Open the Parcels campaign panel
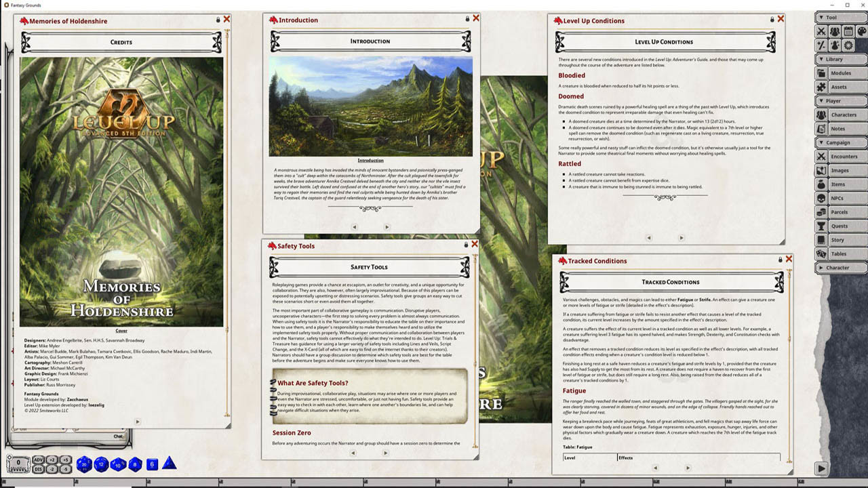Viewport: 868px width, 488px height. pos(843,211)
